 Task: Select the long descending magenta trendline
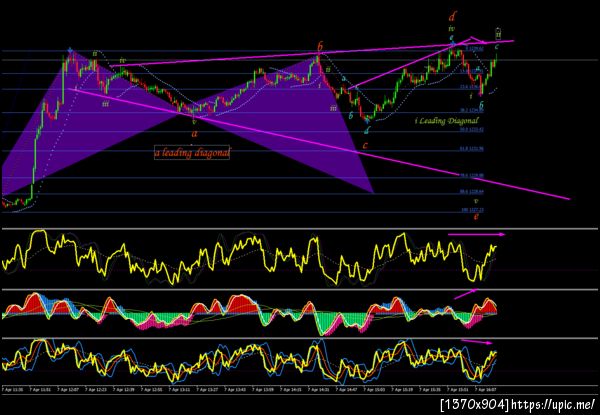point(318,144)
